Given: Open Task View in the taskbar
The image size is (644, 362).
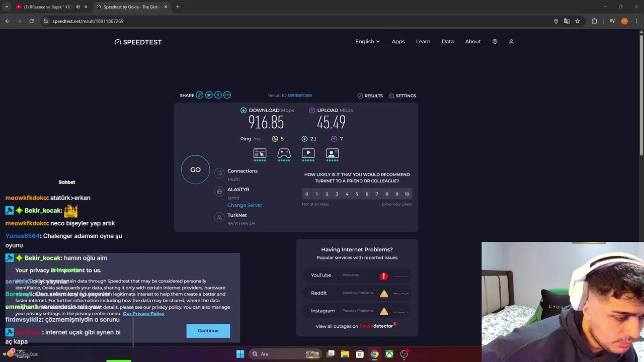Looking at the screenshot, I should coord(331,354).
